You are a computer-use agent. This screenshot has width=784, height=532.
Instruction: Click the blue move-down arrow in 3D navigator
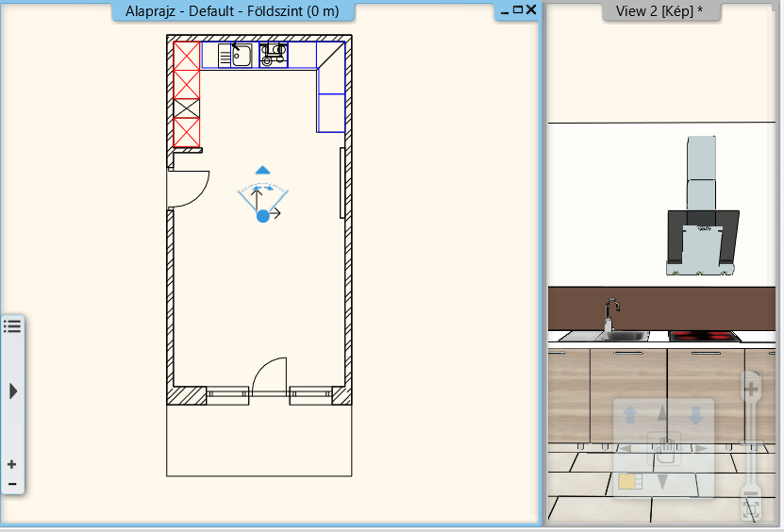click(696, 415)
